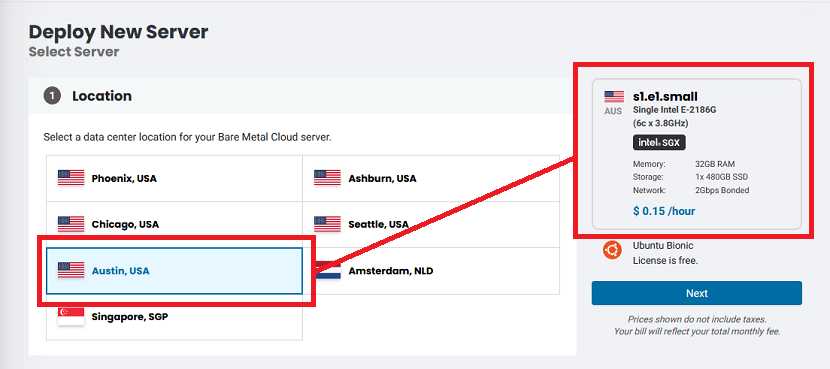Click the flag icon for Seattle, USA
This screenshot has height=369, width=830.
pos(327,224)
